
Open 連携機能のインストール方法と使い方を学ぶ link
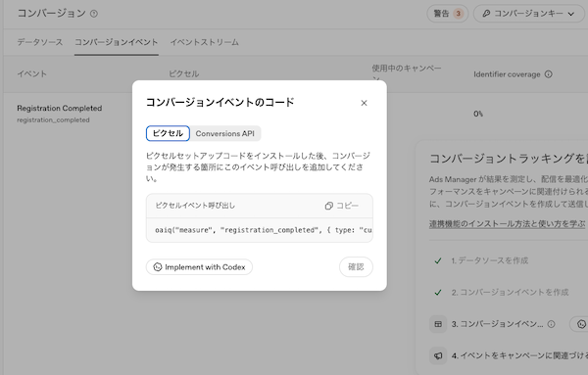tap(508, 223)
